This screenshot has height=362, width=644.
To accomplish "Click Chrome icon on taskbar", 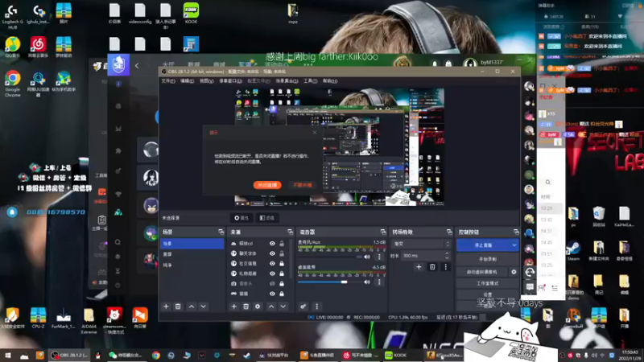I will coord(155,355).
